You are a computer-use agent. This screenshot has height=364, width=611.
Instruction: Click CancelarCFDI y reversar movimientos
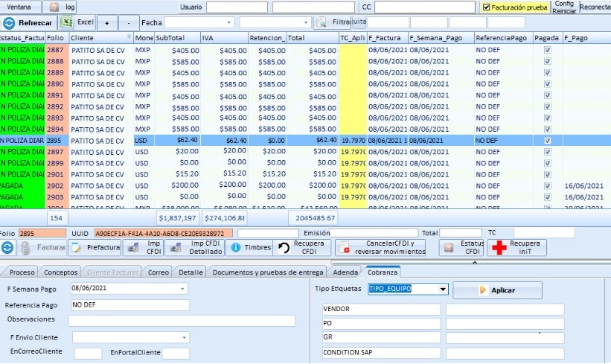[x=382, y=247]
